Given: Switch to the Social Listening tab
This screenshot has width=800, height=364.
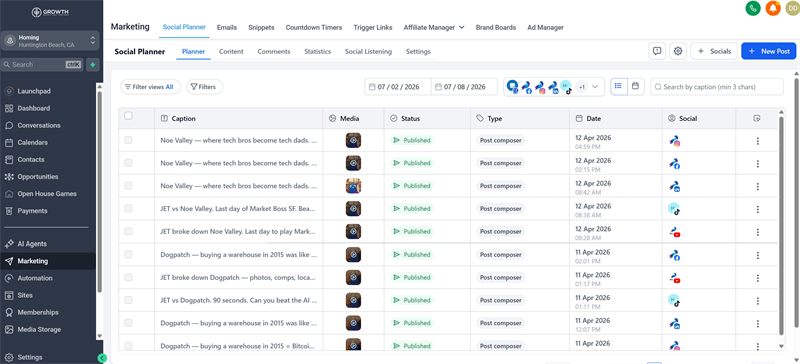Looking at the screenshot, I should (x=368, y=52).
